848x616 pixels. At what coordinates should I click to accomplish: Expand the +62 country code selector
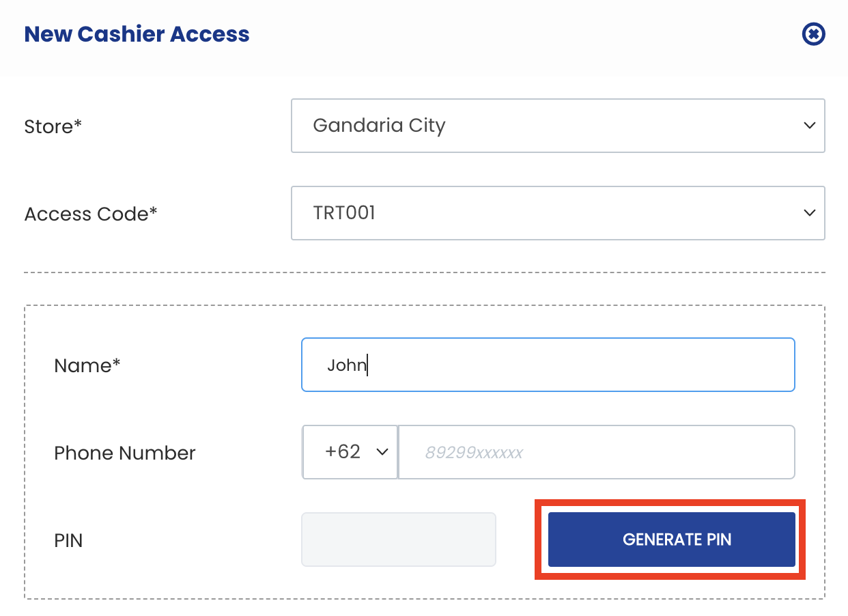pos(350,452)
